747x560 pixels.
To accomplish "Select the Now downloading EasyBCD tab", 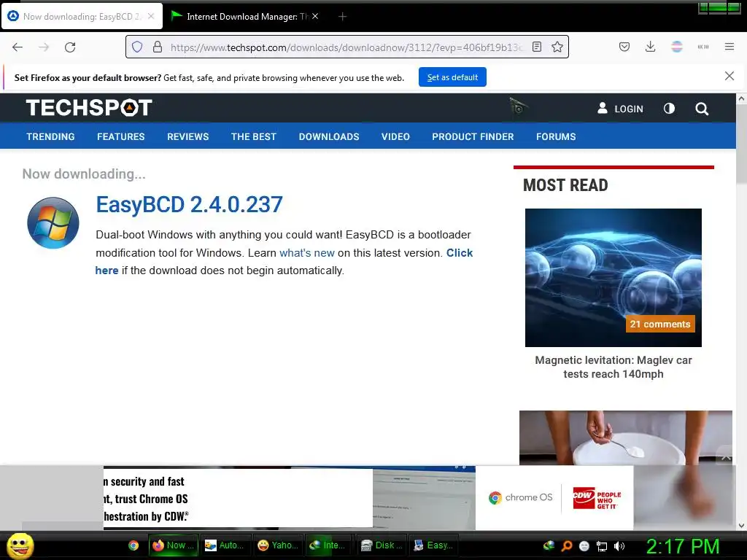I will point(82,17).
